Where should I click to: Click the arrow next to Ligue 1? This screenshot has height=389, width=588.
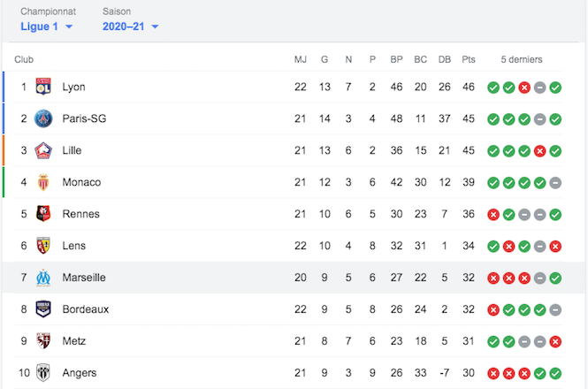(69, 27)
